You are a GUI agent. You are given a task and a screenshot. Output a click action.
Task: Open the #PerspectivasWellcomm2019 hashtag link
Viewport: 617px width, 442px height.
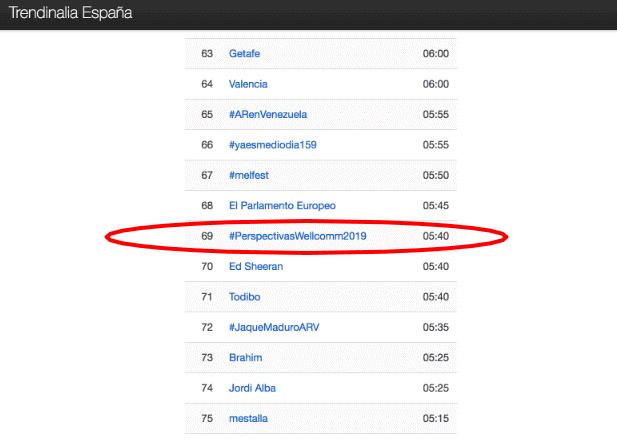(x=297, y=236)
